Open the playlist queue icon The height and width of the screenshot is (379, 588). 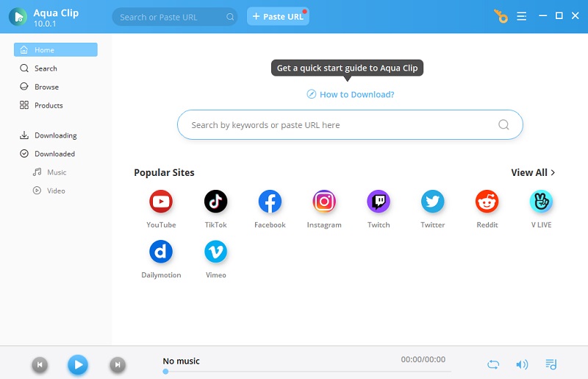[x=551, y=364]
